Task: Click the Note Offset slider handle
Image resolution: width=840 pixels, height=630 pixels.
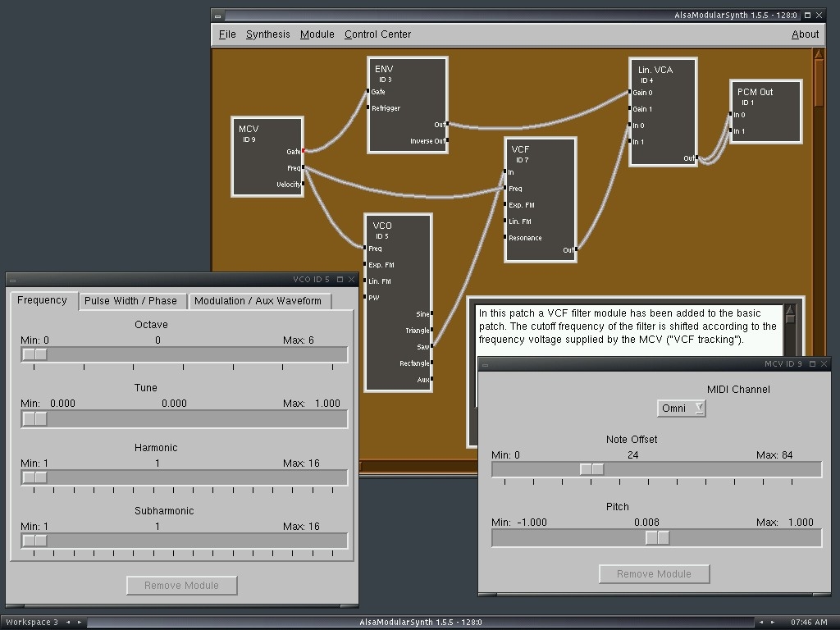Action: pyautogui.click(x=591, y=469)
